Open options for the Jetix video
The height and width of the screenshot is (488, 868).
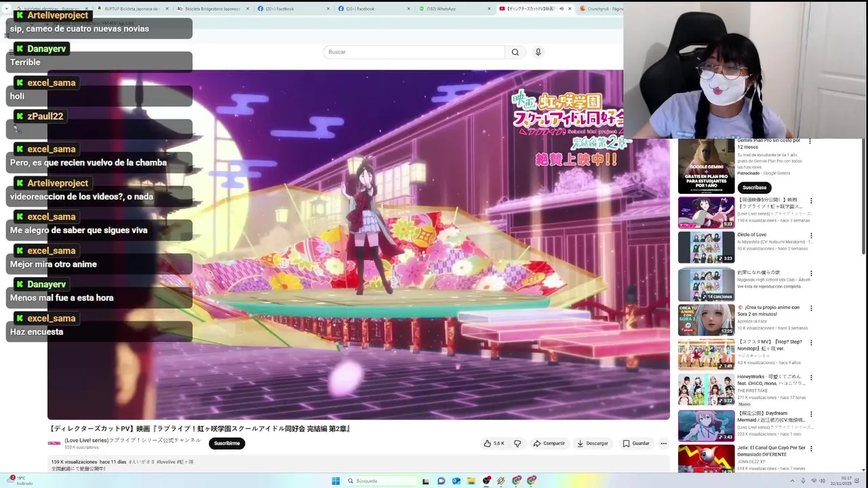pyautogui.click(x=811, y=449)
